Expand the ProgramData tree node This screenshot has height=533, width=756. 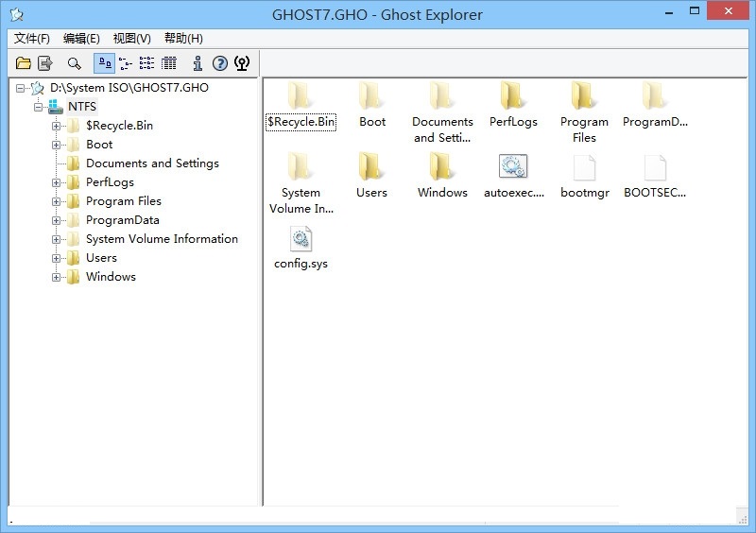(57, 220)
